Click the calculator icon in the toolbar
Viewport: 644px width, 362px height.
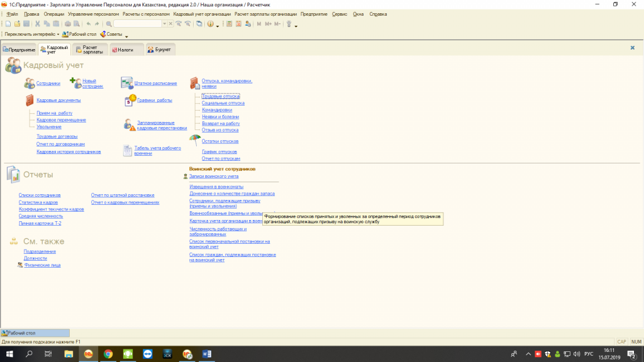[230, 24]
